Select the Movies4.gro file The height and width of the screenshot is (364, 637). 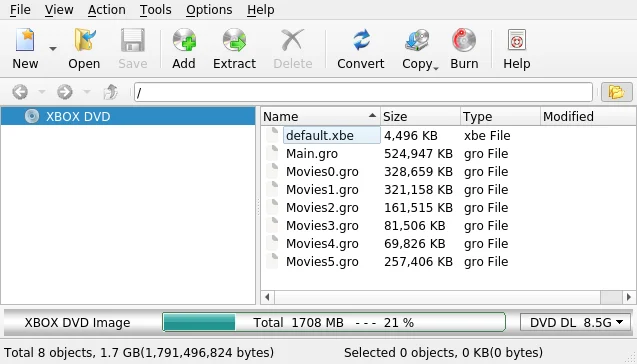pyautogui.click(x=322, y=243)
